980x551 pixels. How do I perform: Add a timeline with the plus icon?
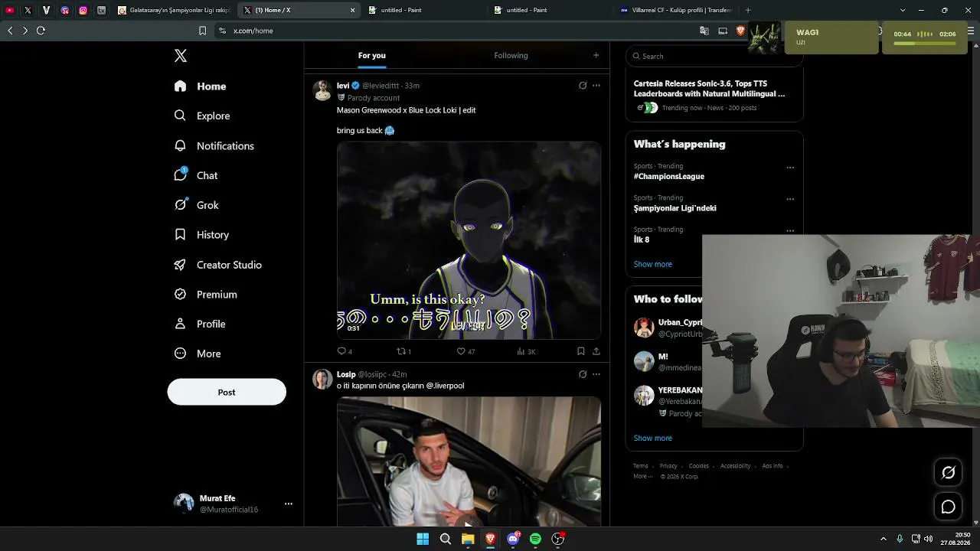[596, 55]
